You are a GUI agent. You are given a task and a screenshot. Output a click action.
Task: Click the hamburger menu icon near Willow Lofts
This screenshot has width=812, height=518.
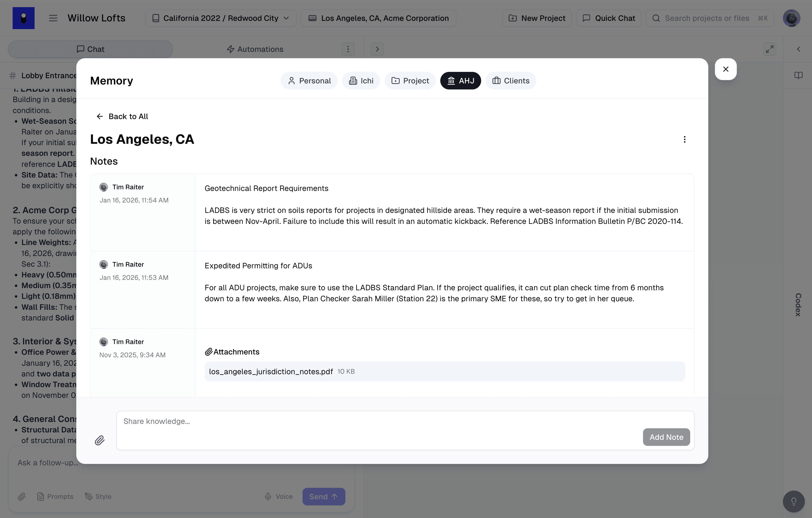53,18
